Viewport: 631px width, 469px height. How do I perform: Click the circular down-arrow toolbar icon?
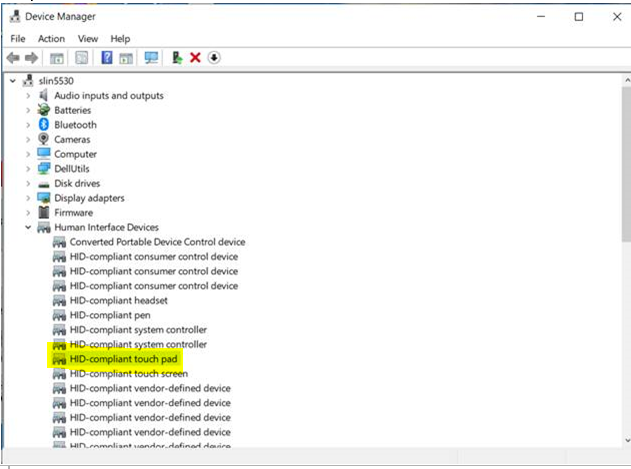click(x=214, y=58)
